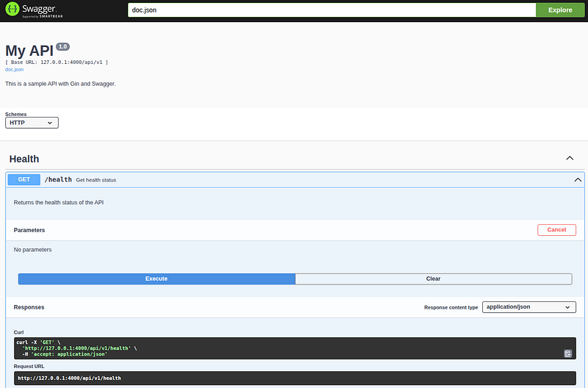Viewport: 588px width, 388px height.
Task: Click the Clear button
Action: (434, 279)
